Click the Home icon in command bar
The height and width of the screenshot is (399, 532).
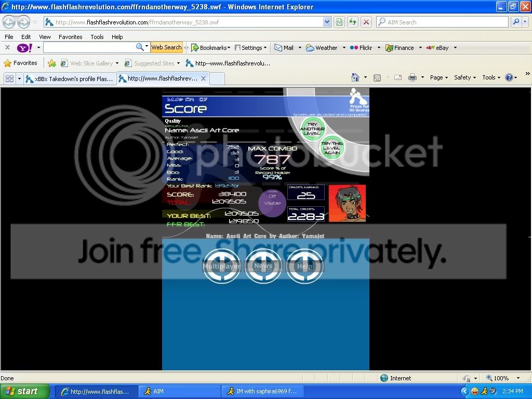pyautogui.click(x=355, y=77)
